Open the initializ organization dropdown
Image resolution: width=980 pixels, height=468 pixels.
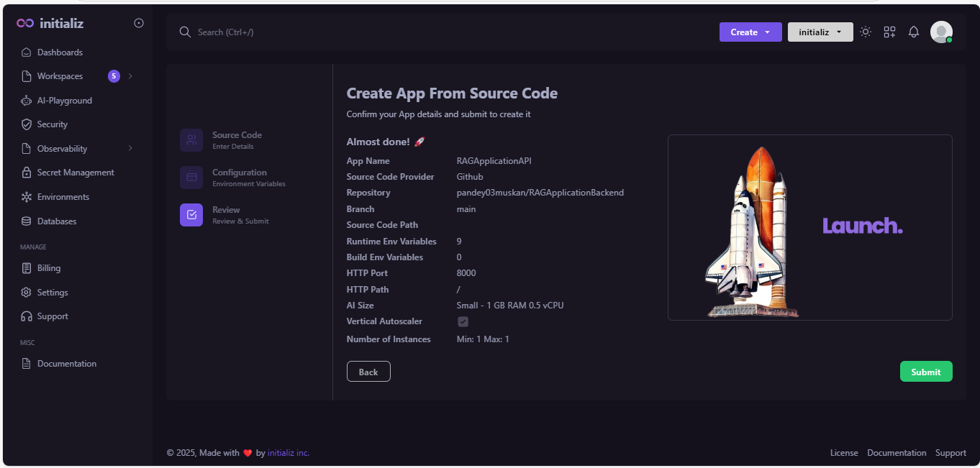(820, 32)
